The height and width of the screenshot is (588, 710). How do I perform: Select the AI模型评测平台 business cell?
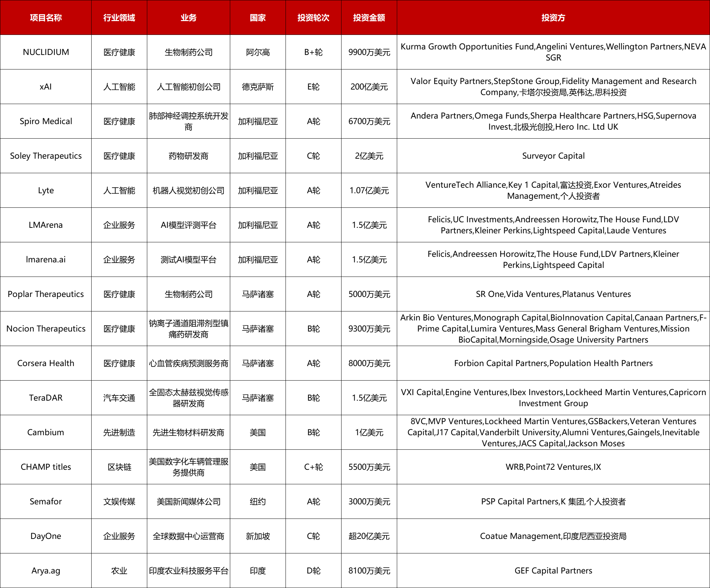pos(188,225)
